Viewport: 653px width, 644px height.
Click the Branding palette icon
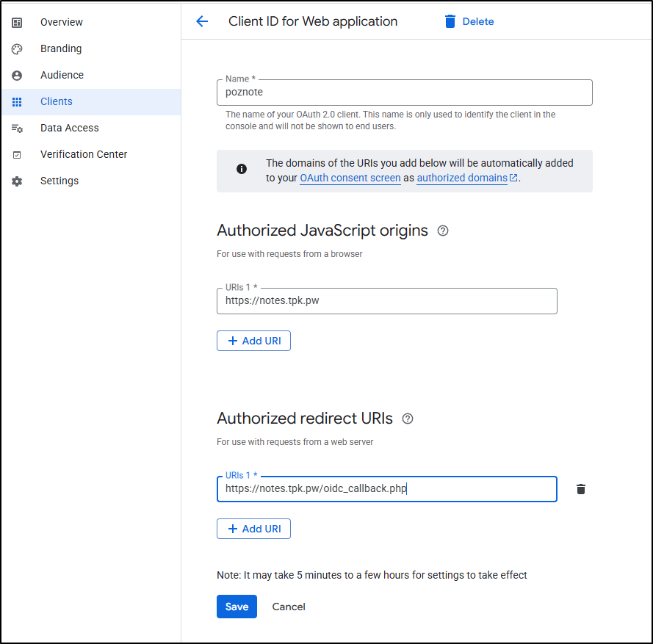[x=17, y=49]
